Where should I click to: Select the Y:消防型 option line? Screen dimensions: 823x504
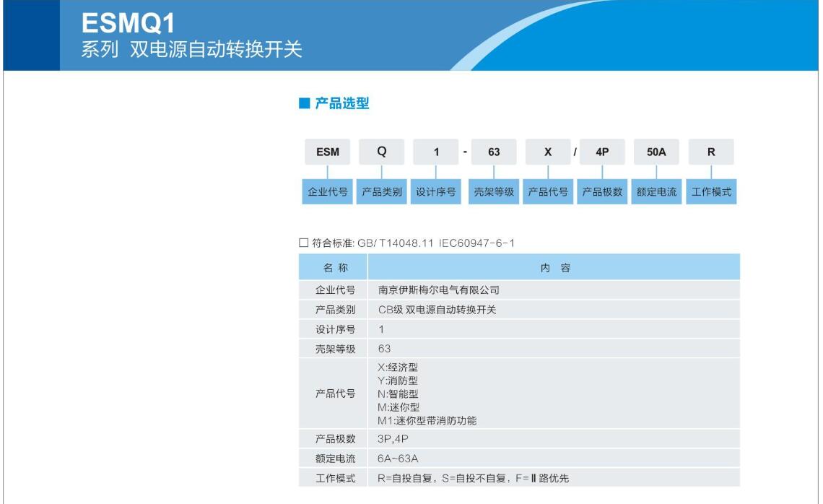(x=398, y=381)
